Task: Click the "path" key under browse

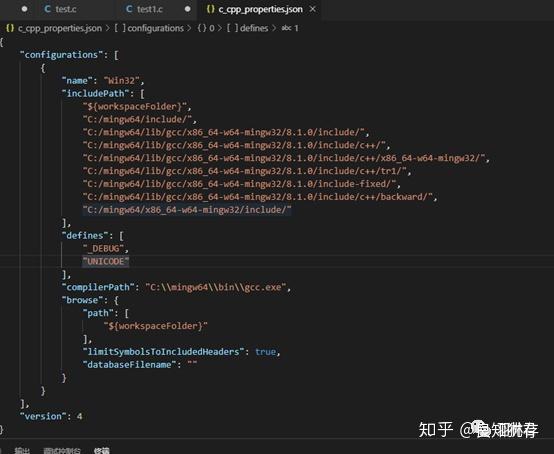Action: pyautogui.click(x=98, y=313)
